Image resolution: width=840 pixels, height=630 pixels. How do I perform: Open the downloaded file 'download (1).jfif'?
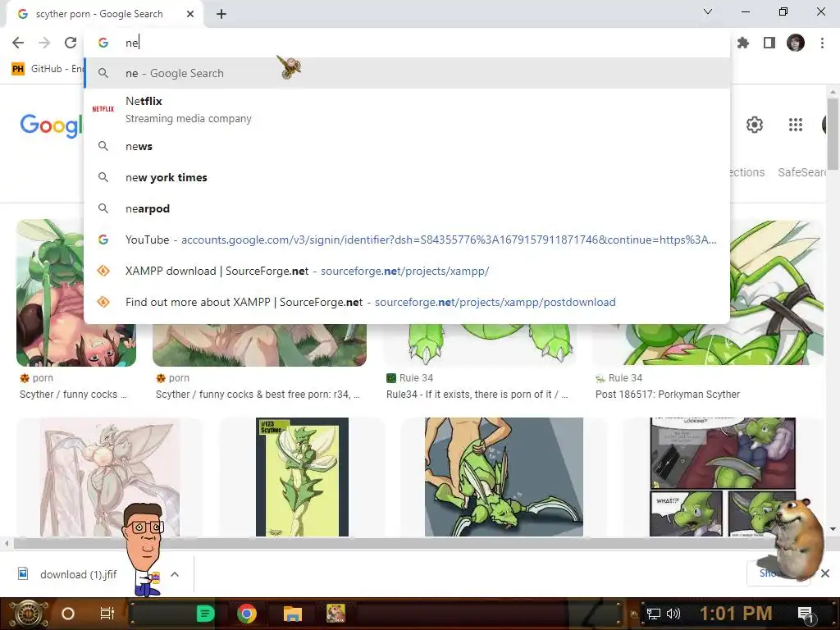pyautogui.click(x=67, y=574)
